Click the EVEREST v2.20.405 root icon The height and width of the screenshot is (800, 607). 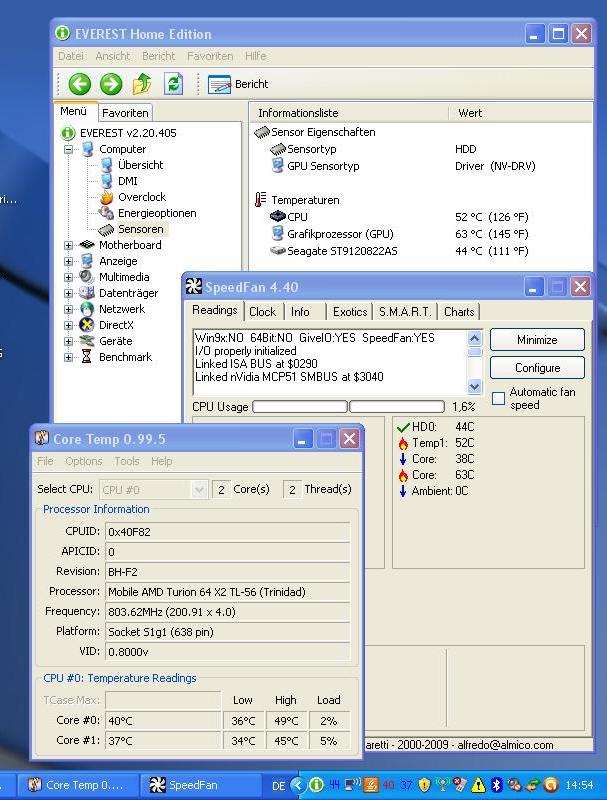pos(67,133)
